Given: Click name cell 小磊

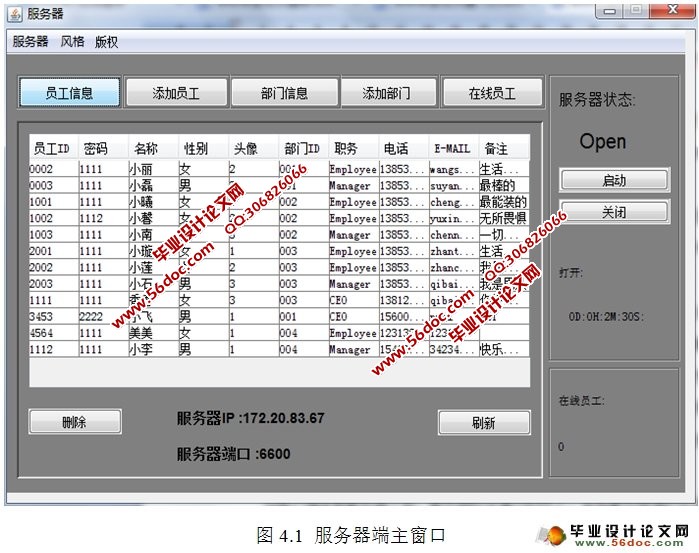Looking at the screenshot, I should (x=153, y=186).
